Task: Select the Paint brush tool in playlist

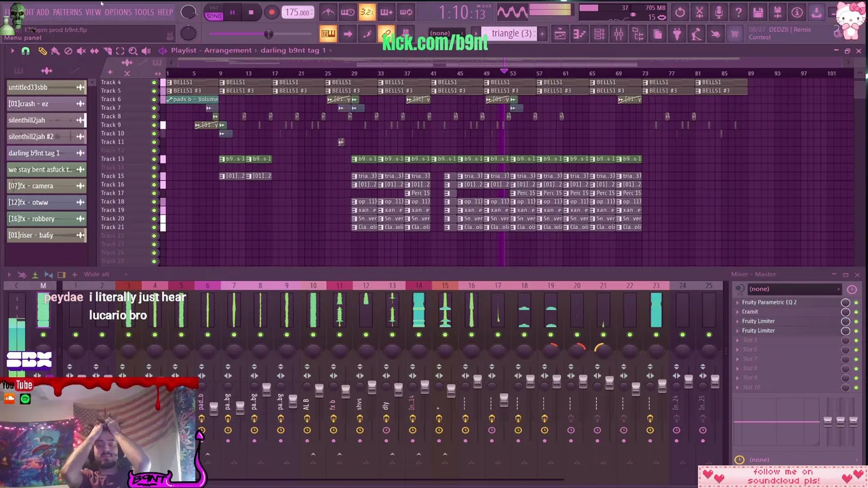Action: [55, 51]
